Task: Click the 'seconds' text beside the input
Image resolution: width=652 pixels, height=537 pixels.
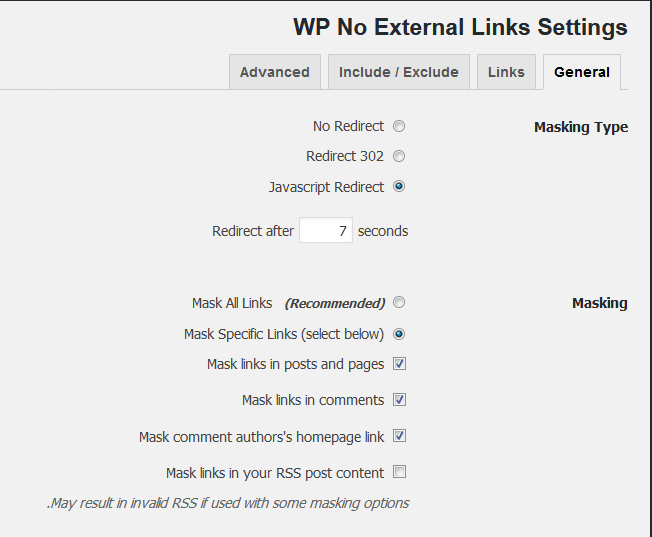Action: (x=383, y=231)
